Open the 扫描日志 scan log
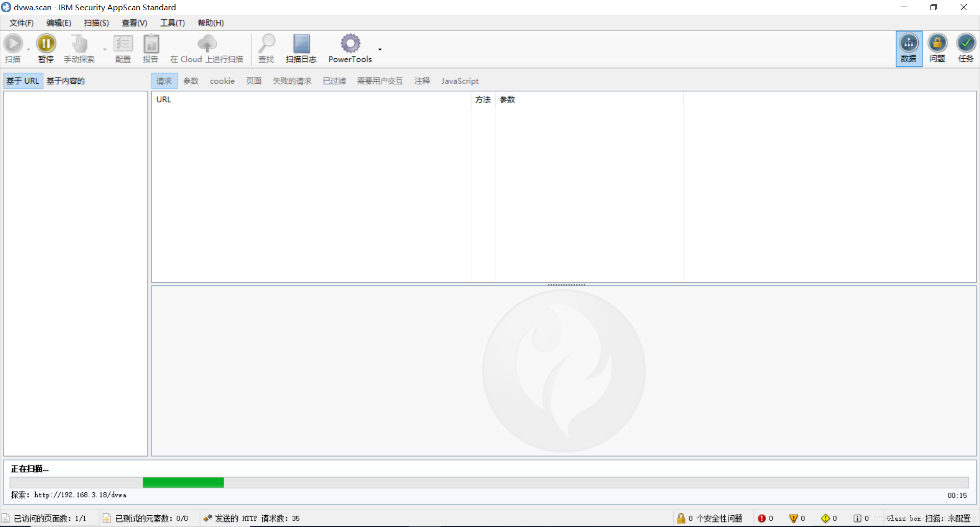 [x=301, y=49]
